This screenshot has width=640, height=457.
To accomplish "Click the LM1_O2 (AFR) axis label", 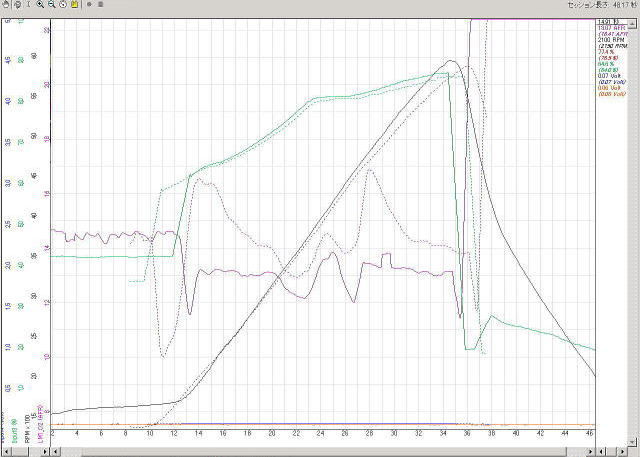I will [40, 423].
